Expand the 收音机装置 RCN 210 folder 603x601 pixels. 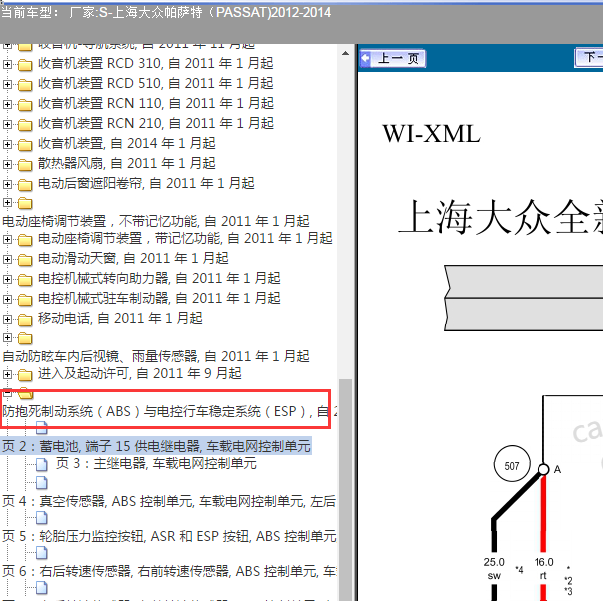coord(7,124)
